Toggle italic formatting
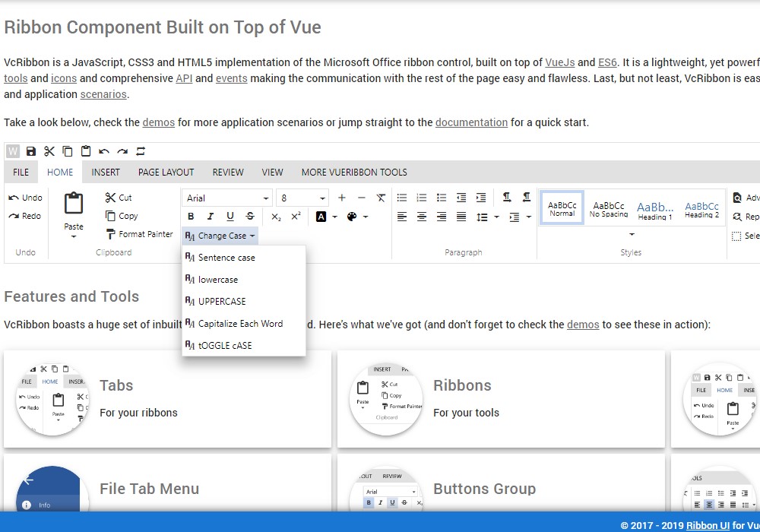Image resolution: width=760 pixels, height=532 pixels. coord(211,216)
